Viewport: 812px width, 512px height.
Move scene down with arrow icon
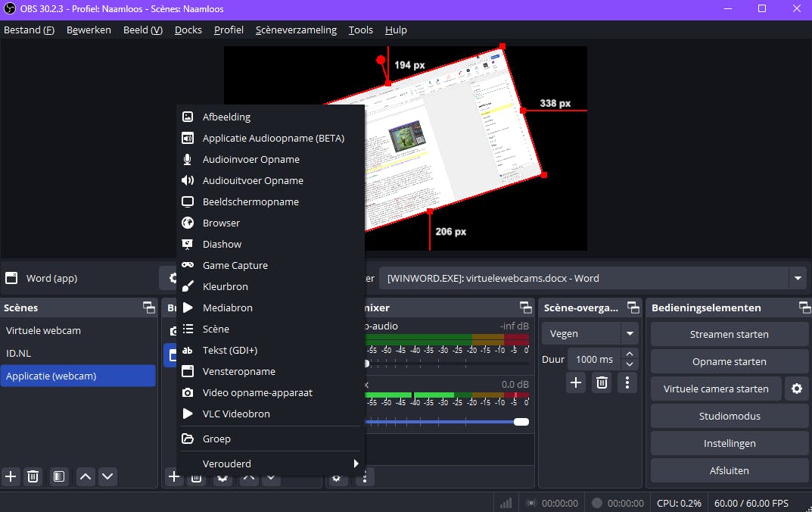point(107,476)
